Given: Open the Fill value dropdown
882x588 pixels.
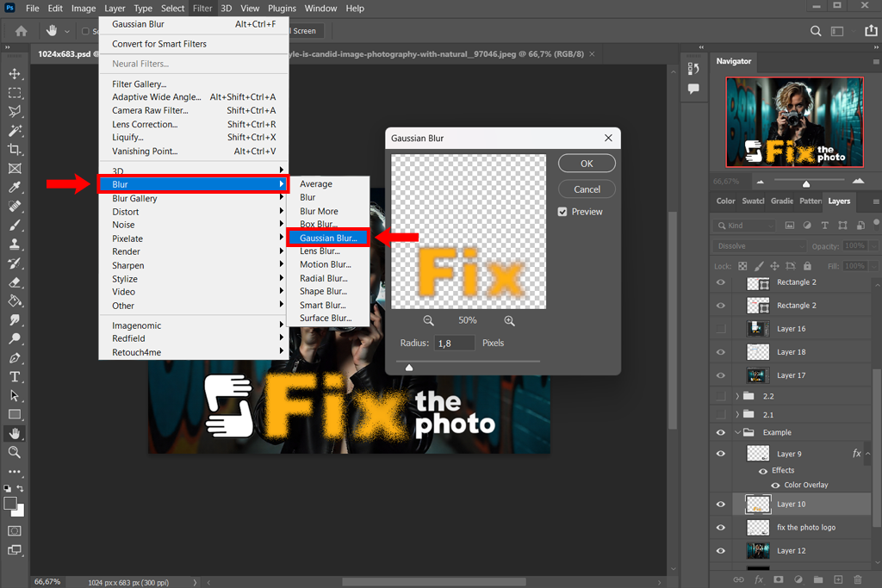Looking at the screenshot, I should pyautogui.click(x=873, y=266).
